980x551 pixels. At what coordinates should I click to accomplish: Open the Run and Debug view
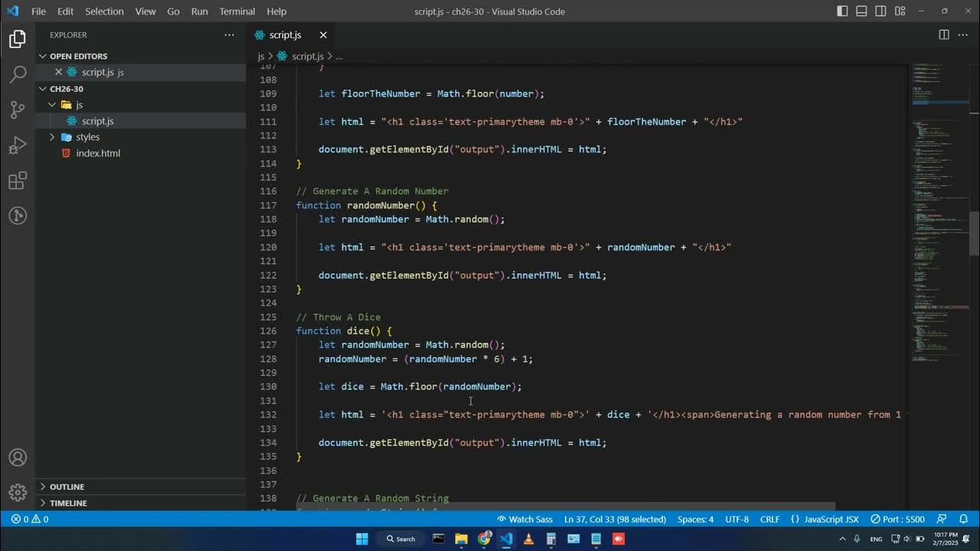point(18,145)
